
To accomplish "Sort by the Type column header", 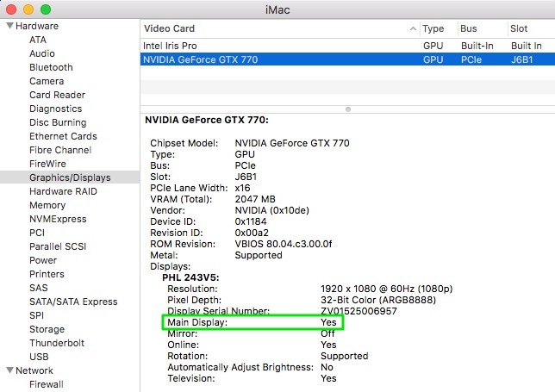I will [438, 28].
